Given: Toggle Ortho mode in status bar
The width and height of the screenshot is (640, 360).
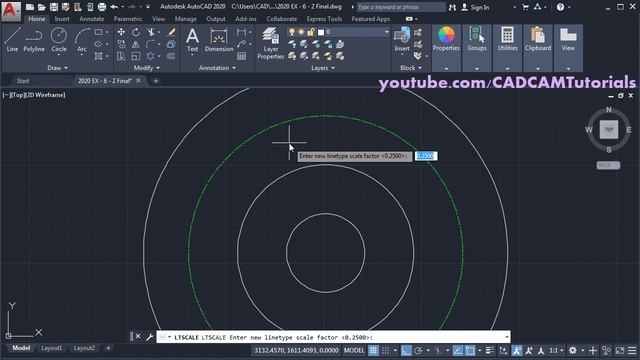Looking at the screenshot, I should [406, 350].
